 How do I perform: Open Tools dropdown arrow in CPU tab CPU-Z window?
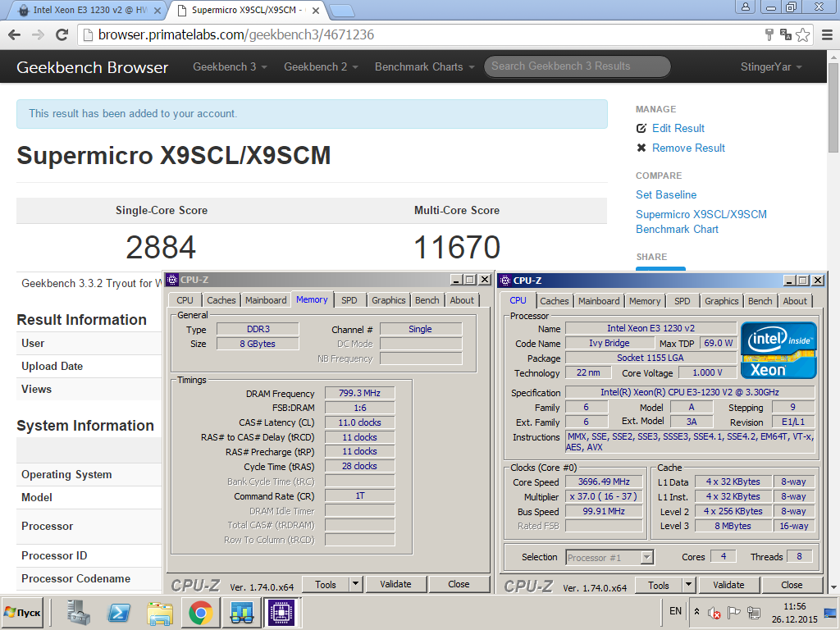(x=689, y=585)
